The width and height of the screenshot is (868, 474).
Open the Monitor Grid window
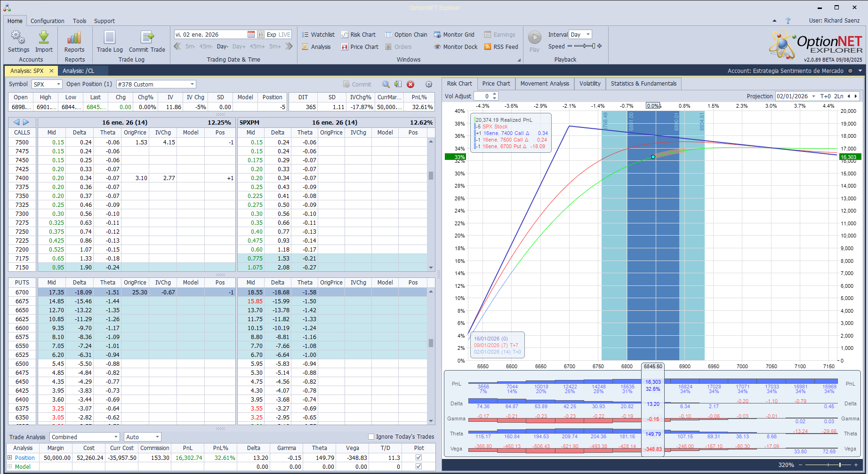(454, 34)
